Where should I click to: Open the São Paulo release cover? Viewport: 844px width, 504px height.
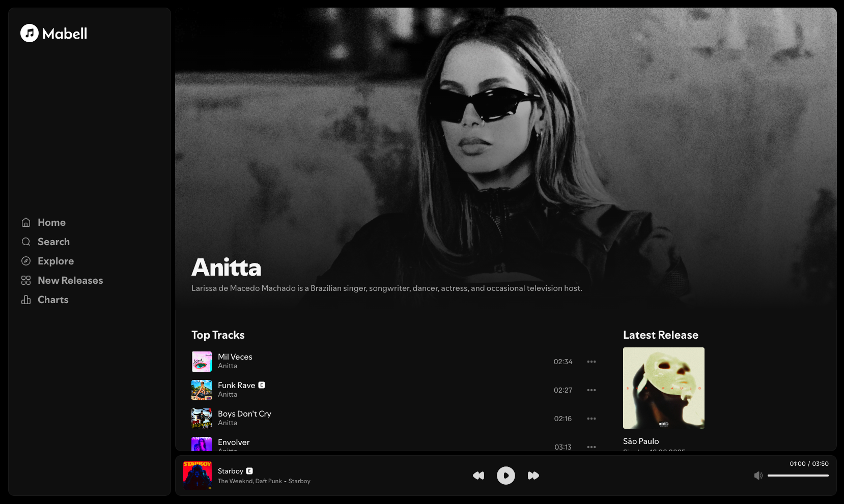663,388
